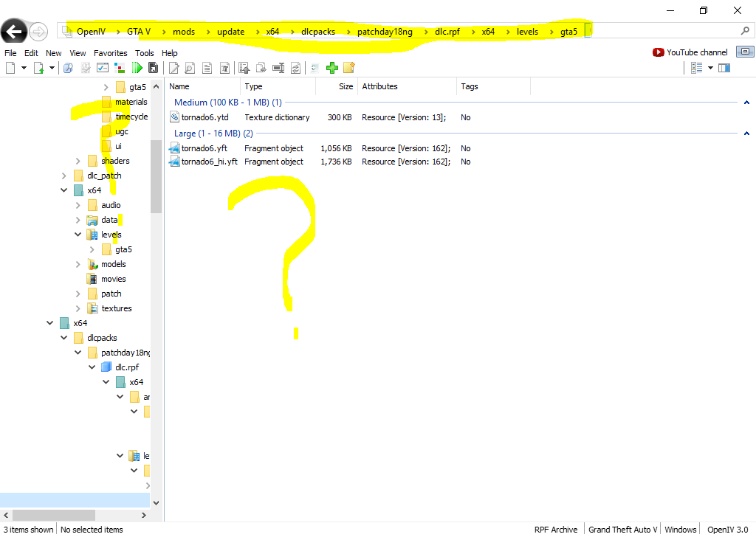Expand the models folder in tree
The height and width of the screenshot is (537, 756).
click(78, 264)
